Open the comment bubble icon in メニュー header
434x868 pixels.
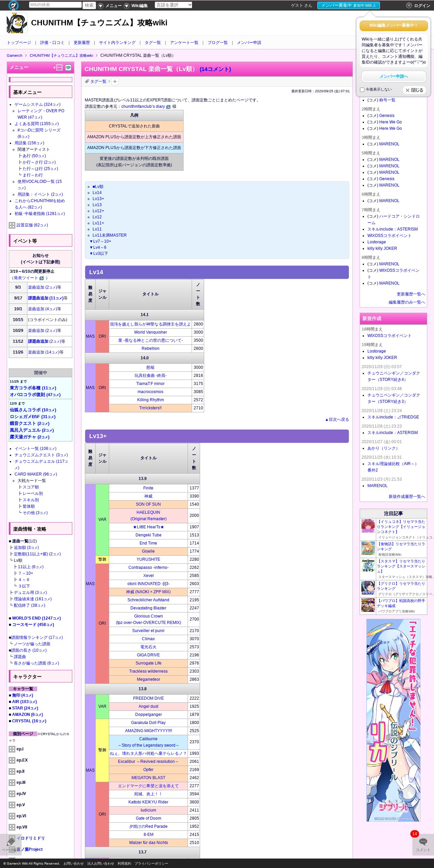(68, 68)
